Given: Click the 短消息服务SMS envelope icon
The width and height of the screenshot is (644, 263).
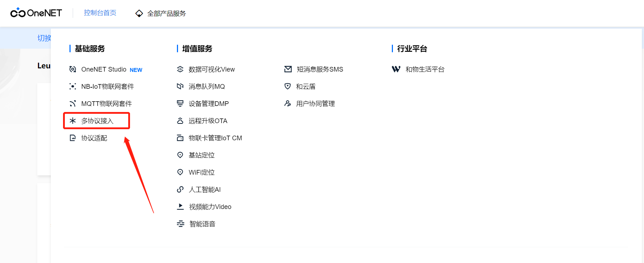Looking at the screenshot, I should pos(288,69).
